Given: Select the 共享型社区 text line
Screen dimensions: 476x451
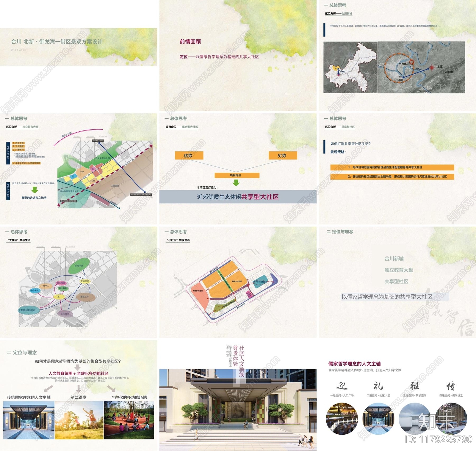Looking at the screenshot, I should [x=396, y=281].
